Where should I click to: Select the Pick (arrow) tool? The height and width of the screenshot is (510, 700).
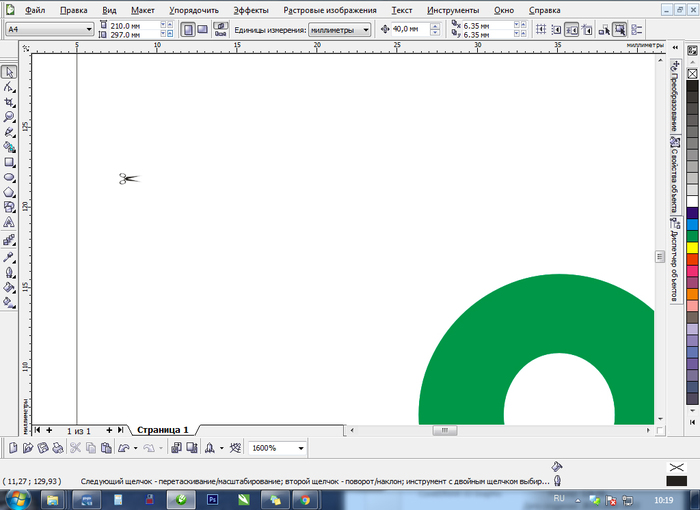[9, 72]
